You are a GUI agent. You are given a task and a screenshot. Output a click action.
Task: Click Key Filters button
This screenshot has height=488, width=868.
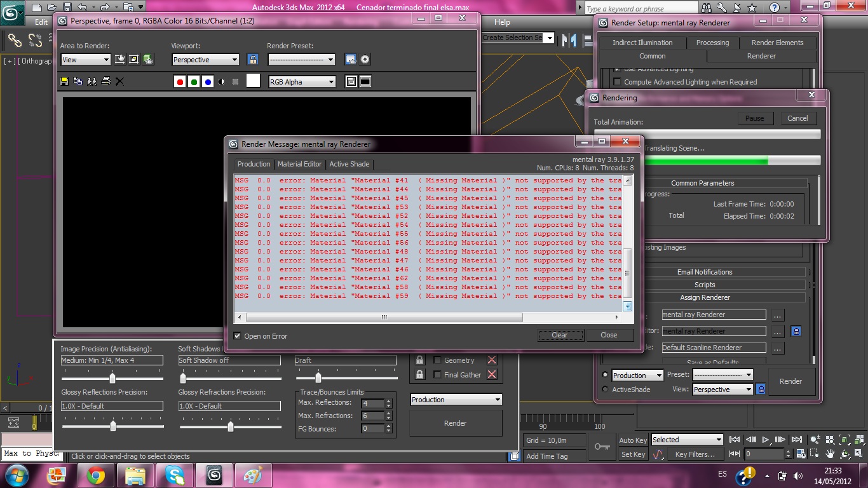coord(695,454)
